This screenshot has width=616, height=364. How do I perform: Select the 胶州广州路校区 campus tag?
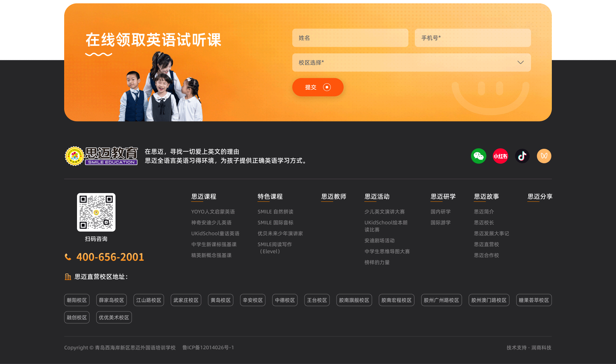(441, 300)
